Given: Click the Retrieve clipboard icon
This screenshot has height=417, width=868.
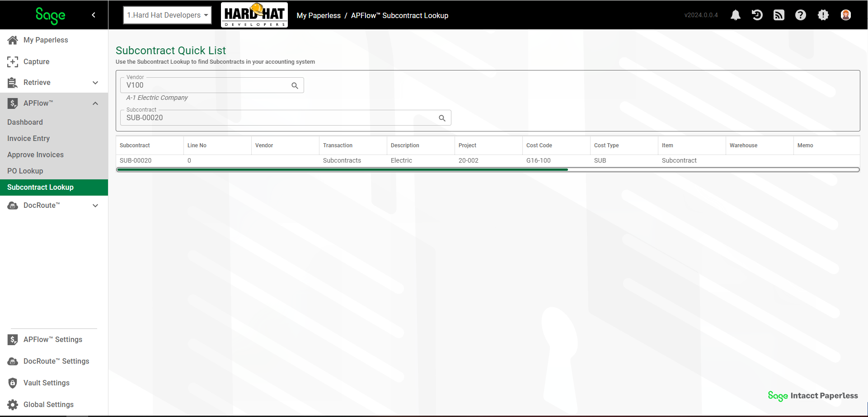Looking at the screenshot, I should 13,83.
